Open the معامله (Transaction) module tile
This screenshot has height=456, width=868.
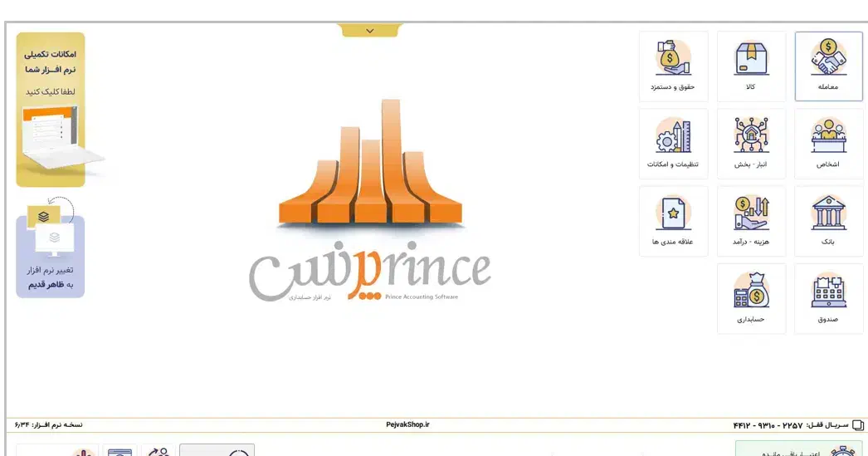tap(828, 66)
